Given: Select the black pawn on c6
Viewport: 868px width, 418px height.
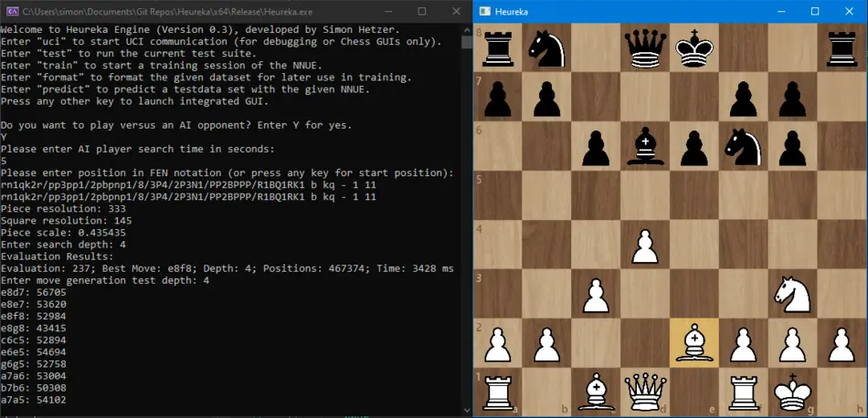Looking at the screenshot, I should pyautogui.click(x=597, y=145).
